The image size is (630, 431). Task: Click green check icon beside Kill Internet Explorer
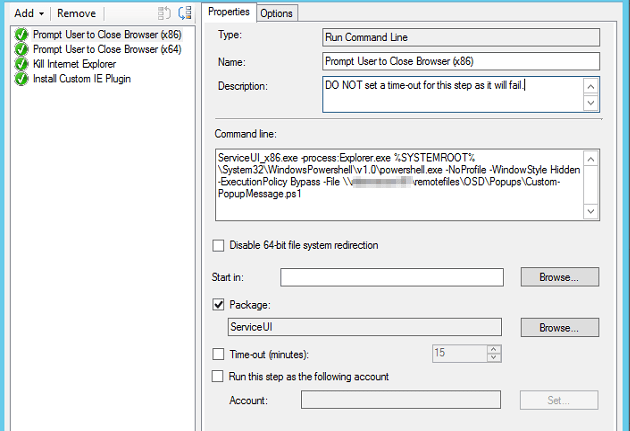21,64
